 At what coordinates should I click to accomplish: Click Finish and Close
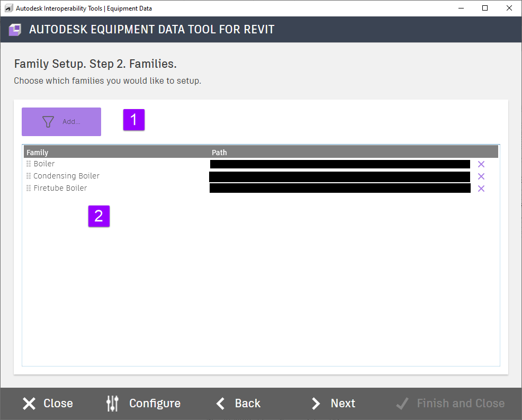(x=450, y=404)
